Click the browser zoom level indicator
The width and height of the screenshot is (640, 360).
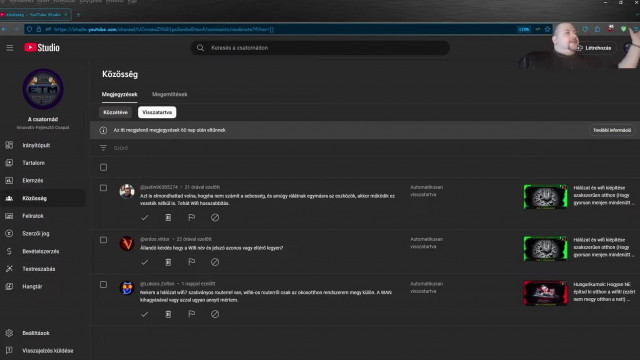pos(524,29)
